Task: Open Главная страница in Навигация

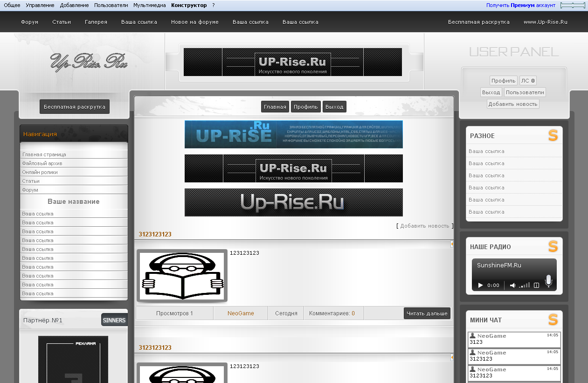Action: (x=44, y=154)
